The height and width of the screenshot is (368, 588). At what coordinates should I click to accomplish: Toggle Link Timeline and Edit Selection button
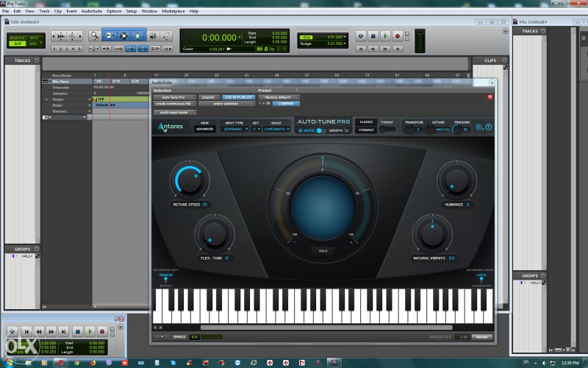click(x=143, y=49)
